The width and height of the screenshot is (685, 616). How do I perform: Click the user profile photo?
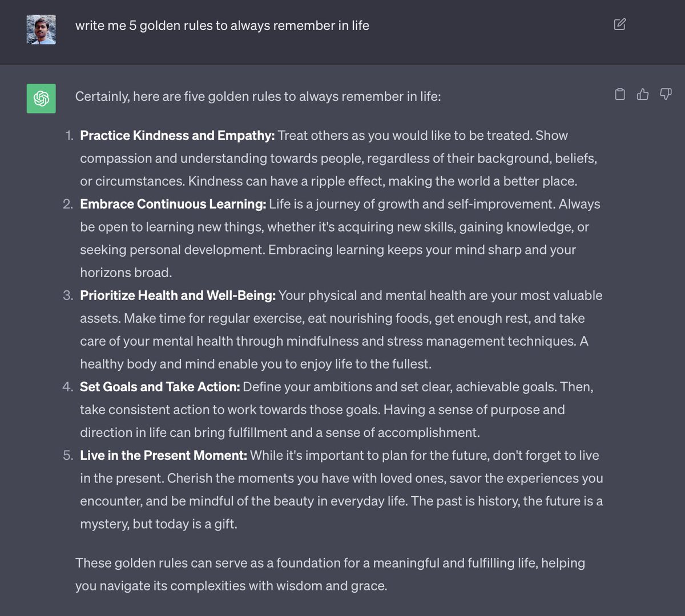41,30
